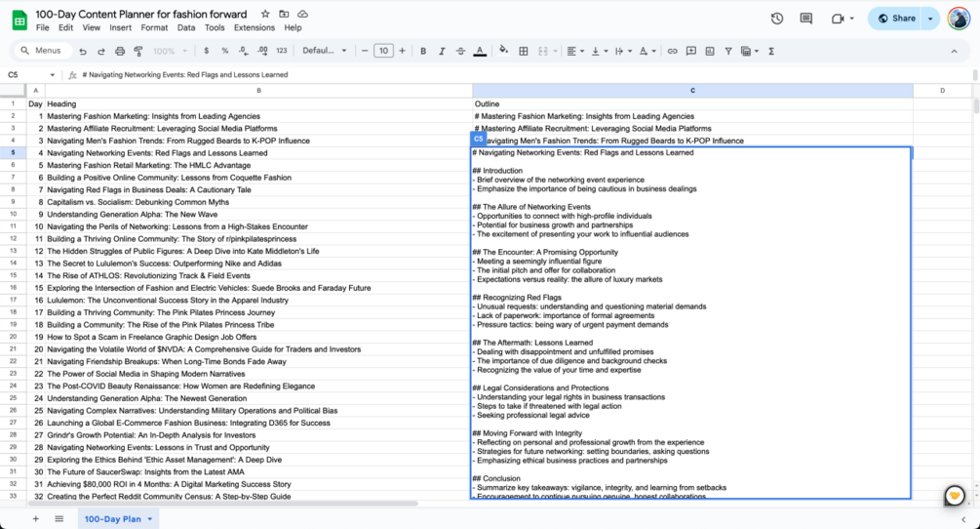Format as percent icon
Screen dimensions: 980x529
point(225,51)
